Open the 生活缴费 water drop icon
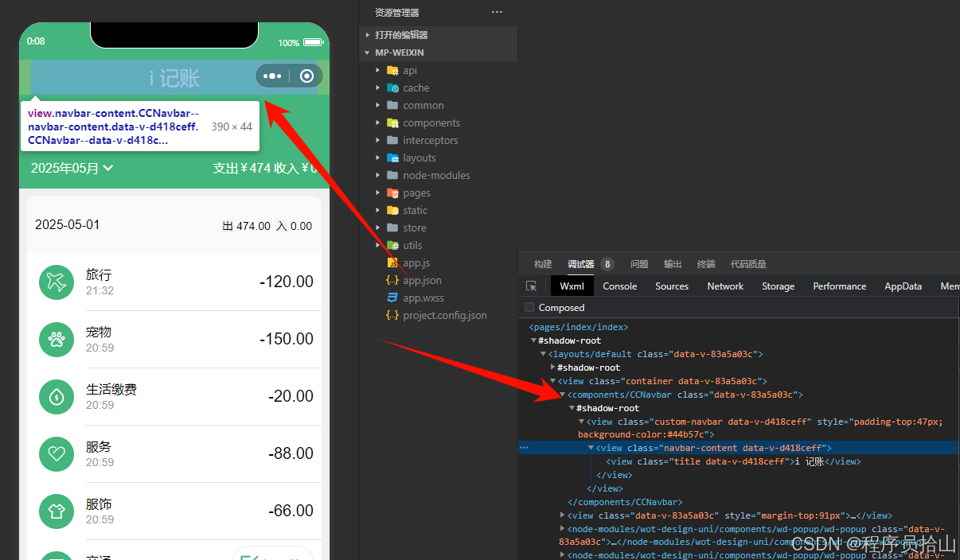This screenshot has width=960, height=560. (56, 396)
